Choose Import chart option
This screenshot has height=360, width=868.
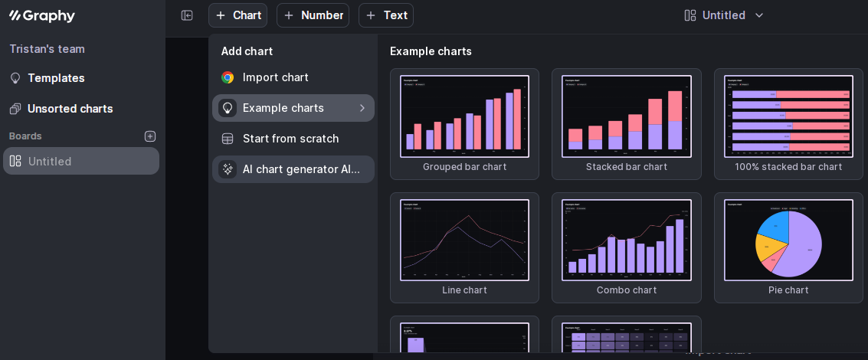tap(293, 77)
